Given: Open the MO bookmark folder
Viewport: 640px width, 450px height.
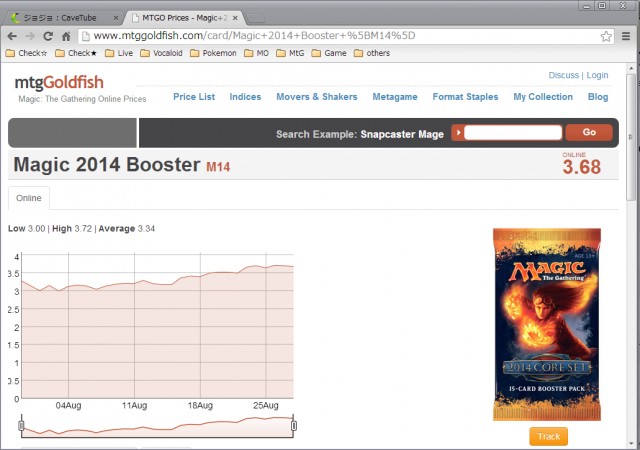Looking at the screenshot, I should pyautogui.click(x=256, y=53).
